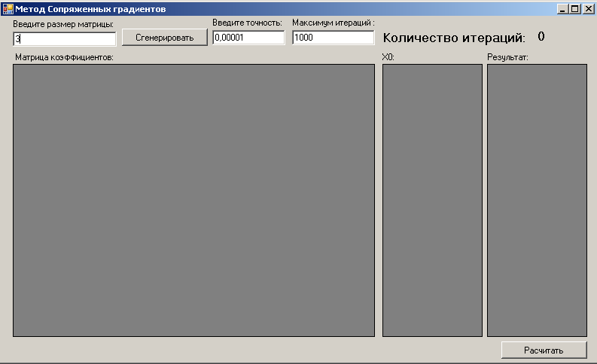Click the label 'Введите точность:'
This screenshot has height=364, width=597.
[247, 23]
